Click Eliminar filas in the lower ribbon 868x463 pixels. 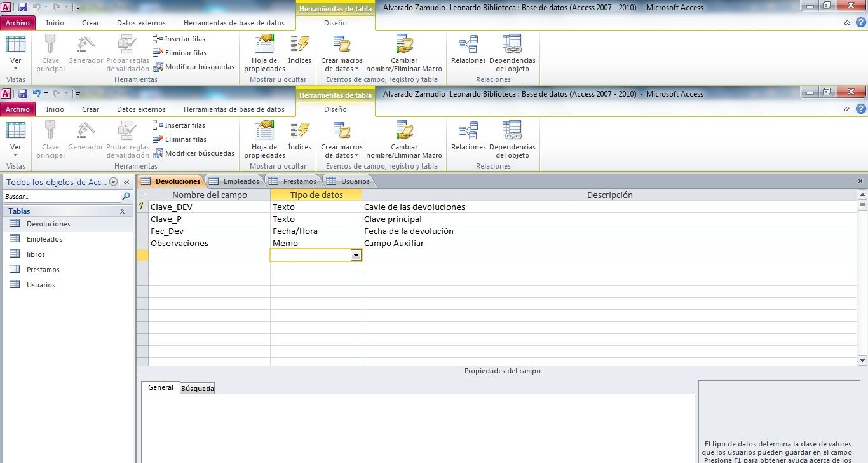coord(180,139)
